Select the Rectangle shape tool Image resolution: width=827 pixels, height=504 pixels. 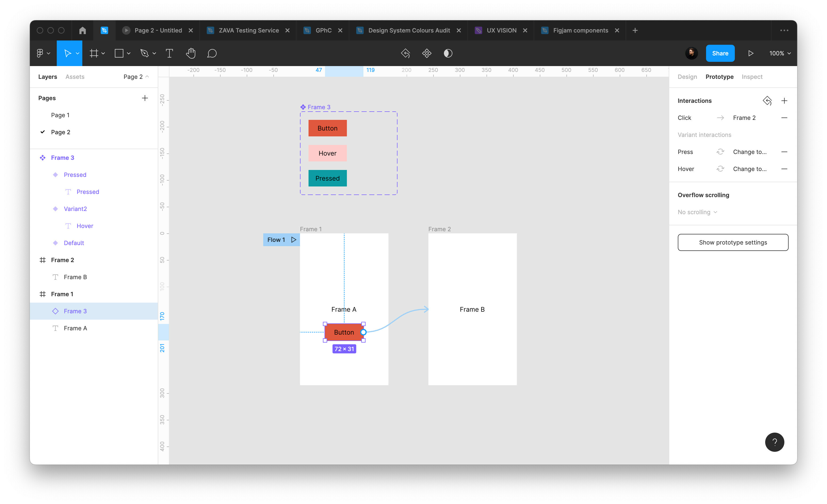[x=119, y=53]
